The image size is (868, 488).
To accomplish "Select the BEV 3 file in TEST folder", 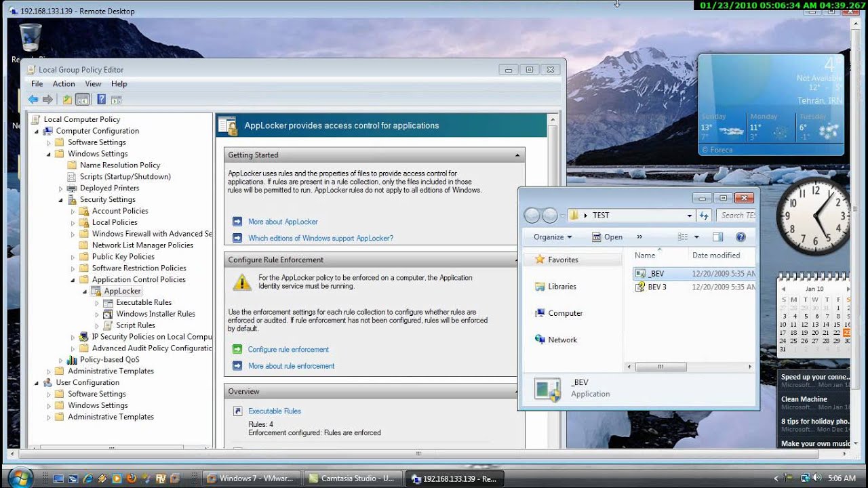I will (x=657, y=287).
